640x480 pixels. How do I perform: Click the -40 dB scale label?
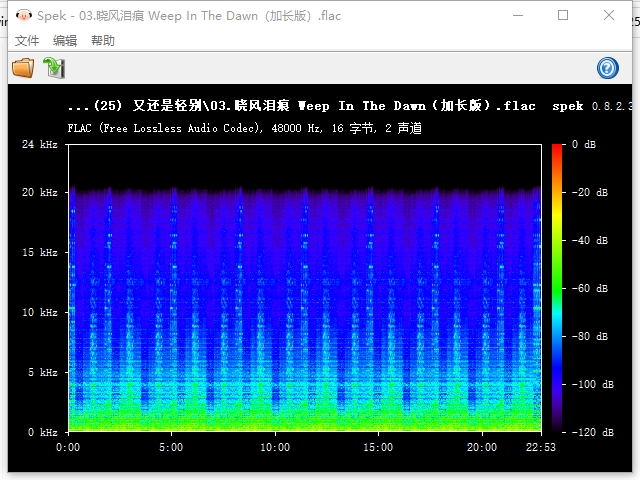click(x=590, y=240)
